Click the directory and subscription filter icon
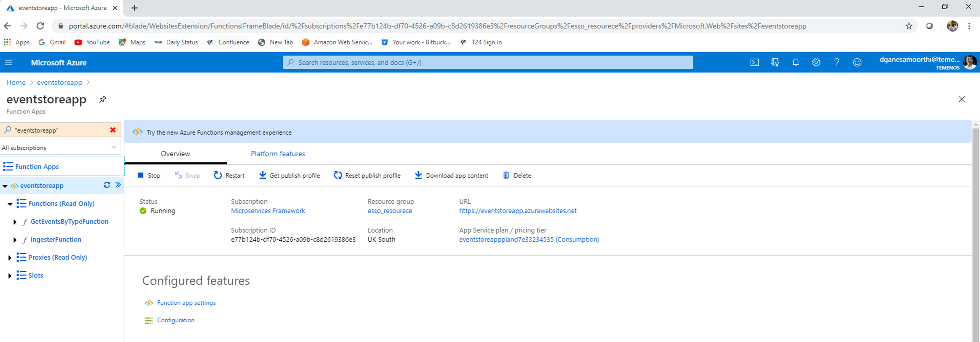 click(x=775, y=62)
